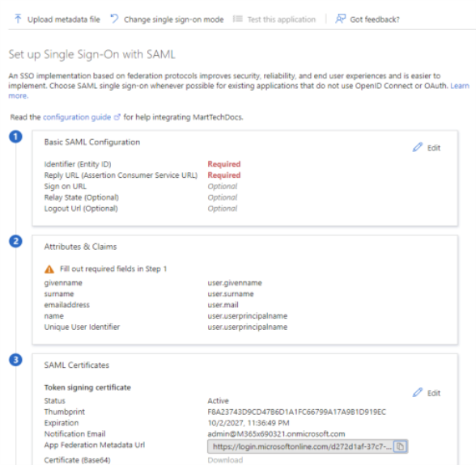Click the Got feedback person icon
The height and width of the screenshot is (465, 476).
pyautogui.click(x=340, y=19)
